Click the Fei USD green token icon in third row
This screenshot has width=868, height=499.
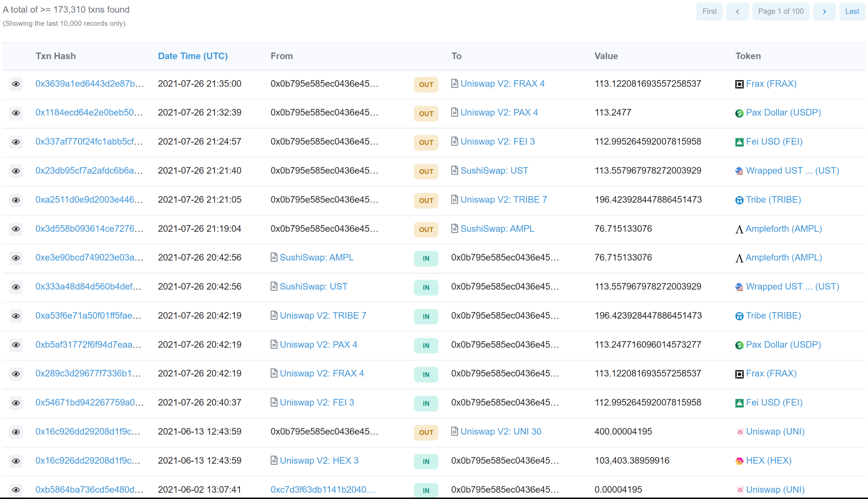point(739,142)
